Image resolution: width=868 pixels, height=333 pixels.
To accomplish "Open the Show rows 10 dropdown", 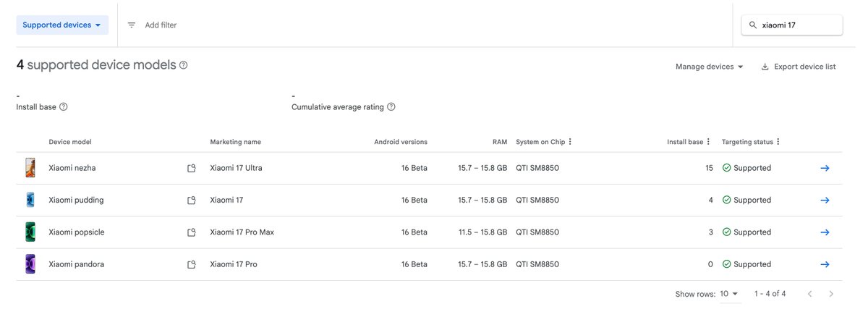I will click(729, 294).
